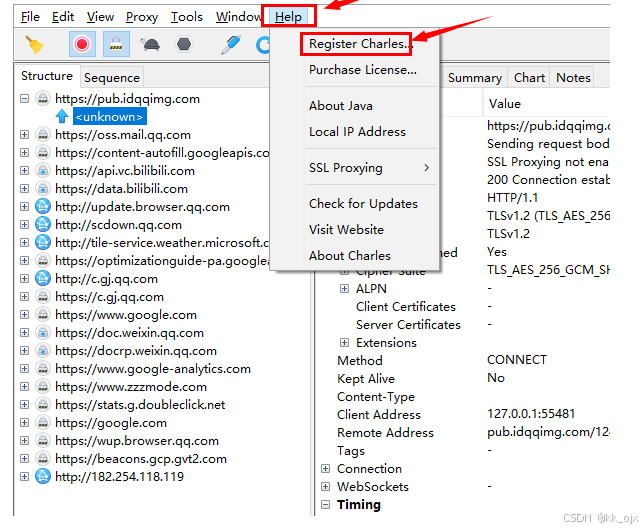Click the bolt icon of docrp.weixin.qq.com

pyautogui.click(x=43, y=351)
